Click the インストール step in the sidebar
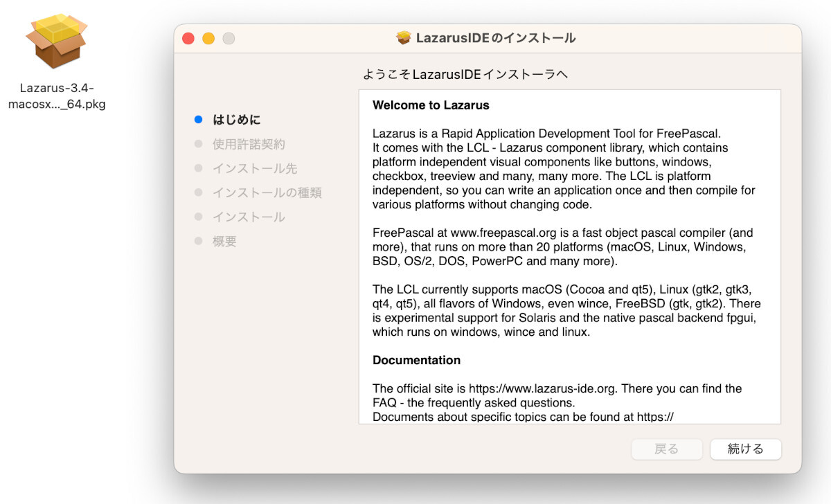 (249, 217)
